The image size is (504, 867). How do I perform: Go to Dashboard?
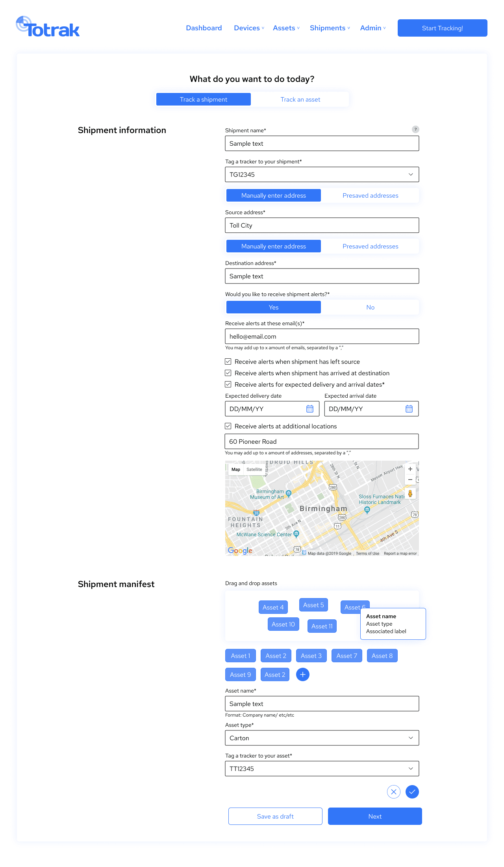pyautogui.click(x=204, y=28)
